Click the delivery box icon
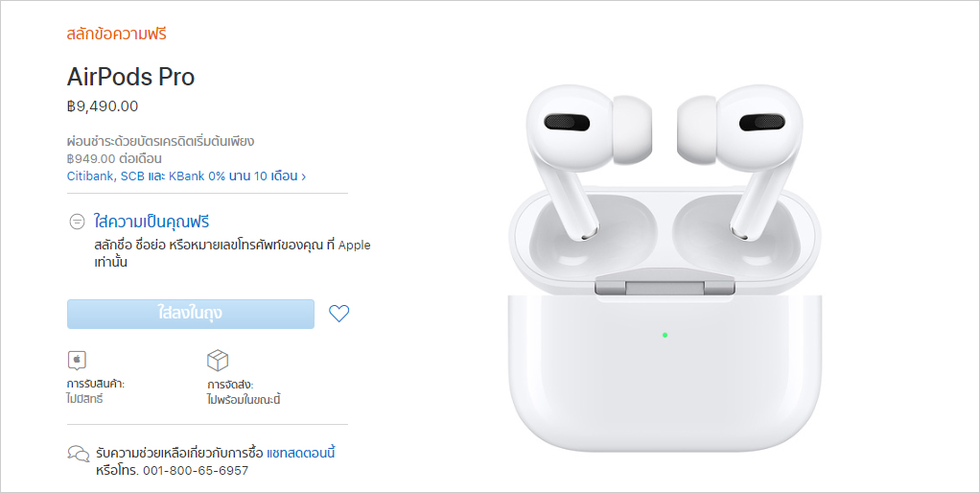 point(218,360)
